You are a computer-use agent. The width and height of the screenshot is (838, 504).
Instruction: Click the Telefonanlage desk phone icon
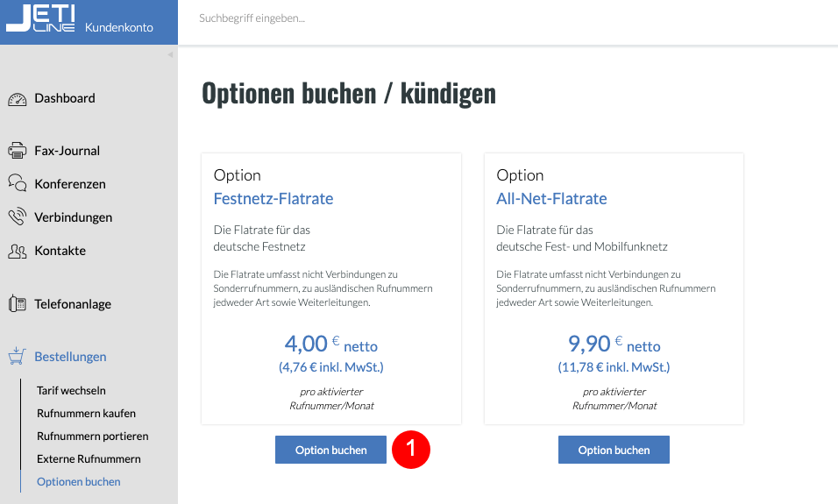click(x=18, y=303)
